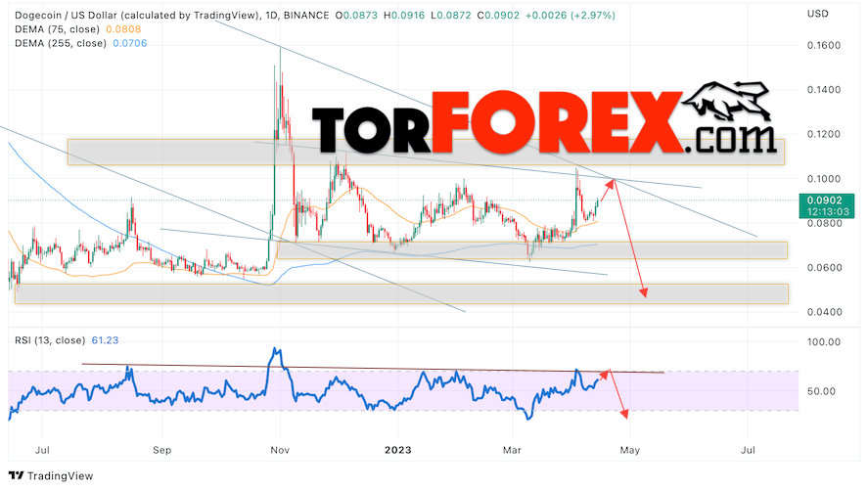
Task: Click the 0.1400 price axis label
Action: pyautogui.click(x=824, y=90)
